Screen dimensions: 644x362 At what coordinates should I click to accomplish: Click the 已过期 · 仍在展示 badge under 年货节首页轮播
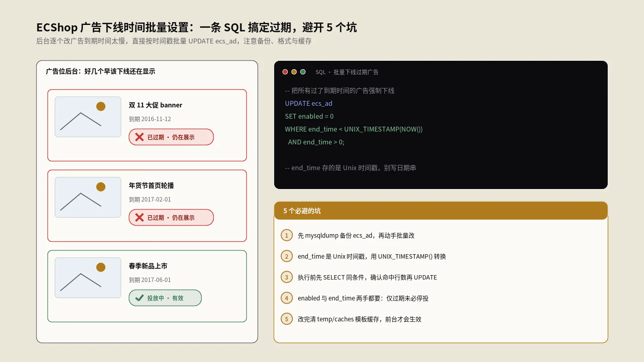[x=171, y=218]
